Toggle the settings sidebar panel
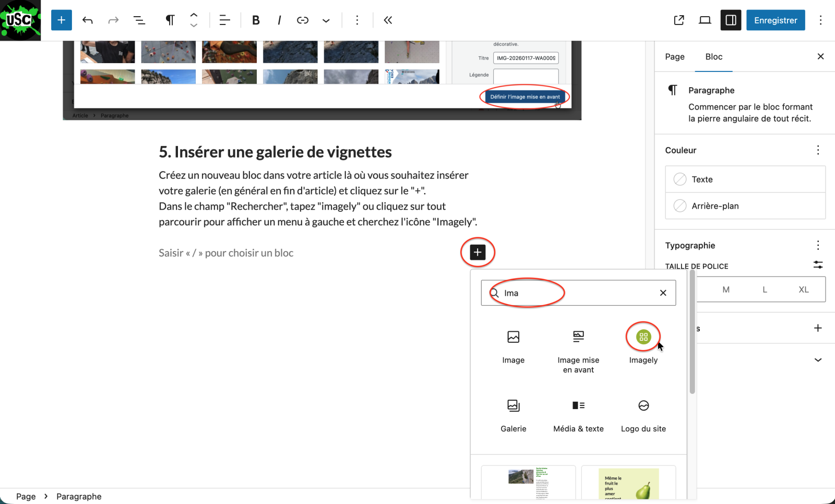The width and height of the screenshot is (835, 504). pyautogui.click(x=731, y=20)
